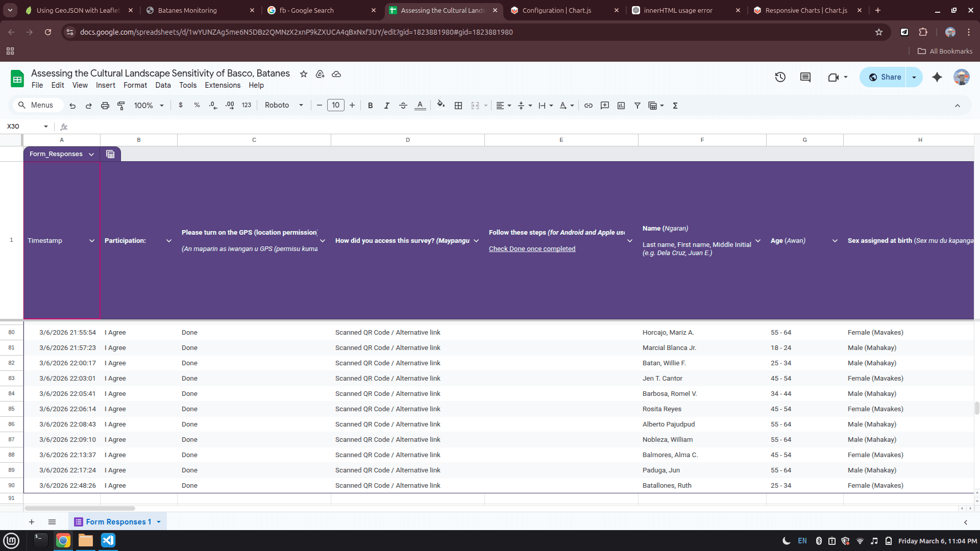Toggle strikethrough formatting
Screen dimensions: 980x551
pyautogui.click(x=403, y=106)
